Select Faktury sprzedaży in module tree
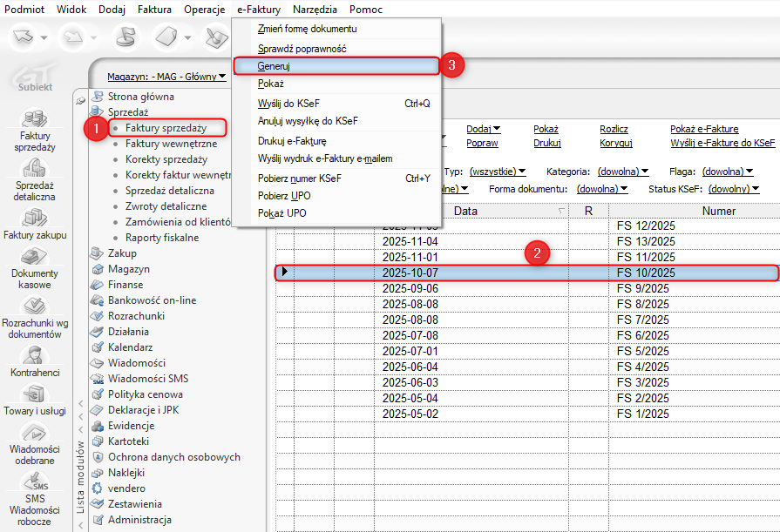Viewport: 780px width, 532px height. click(x=166, y=128)
